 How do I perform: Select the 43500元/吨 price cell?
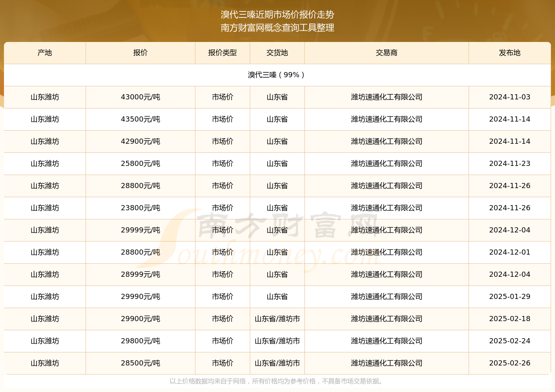tap(140, 119)
